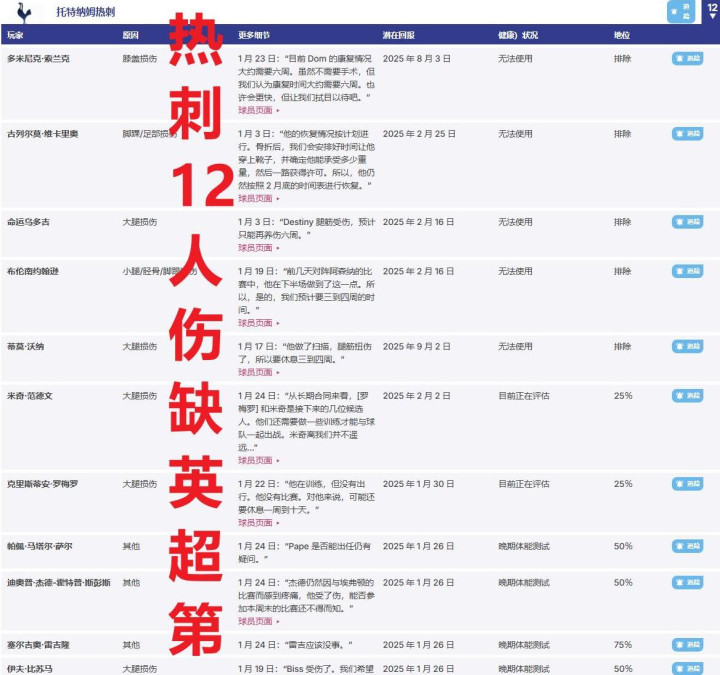This screenshot has height=675, width=720.
Task: Click follow button for 古列尔莫·维卡里奥 row
Action: [687, 134]
